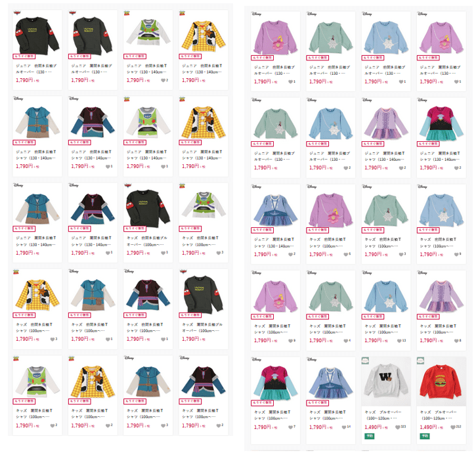The image size is (476, 455).
Task: Open the gray W sweatshirt product image
Action: tap(386, 381)
